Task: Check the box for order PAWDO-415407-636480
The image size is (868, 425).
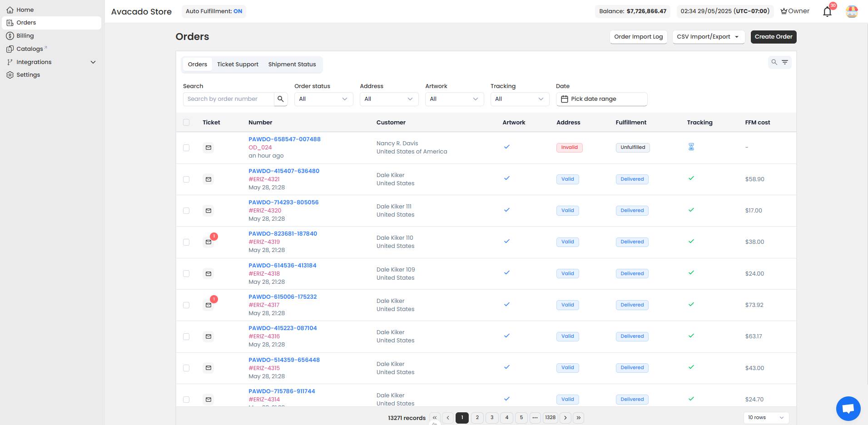Action: [x=186, y=179]
